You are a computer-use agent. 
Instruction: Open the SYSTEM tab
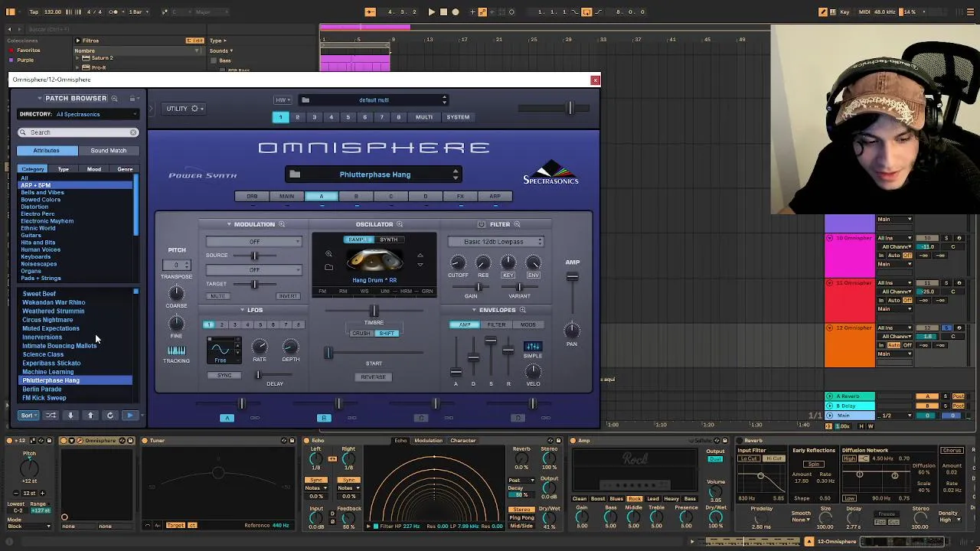pyautogui.click(x=458, y=117)
